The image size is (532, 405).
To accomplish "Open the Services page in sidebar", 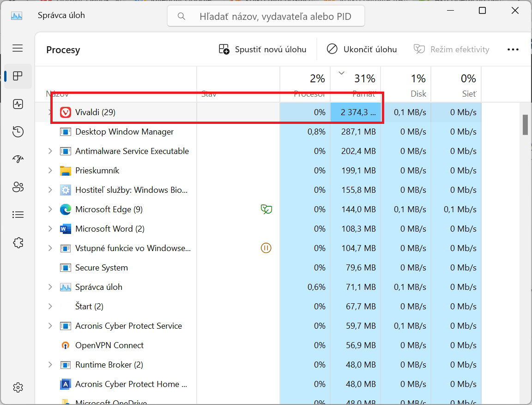I will [x=18, y=242].
